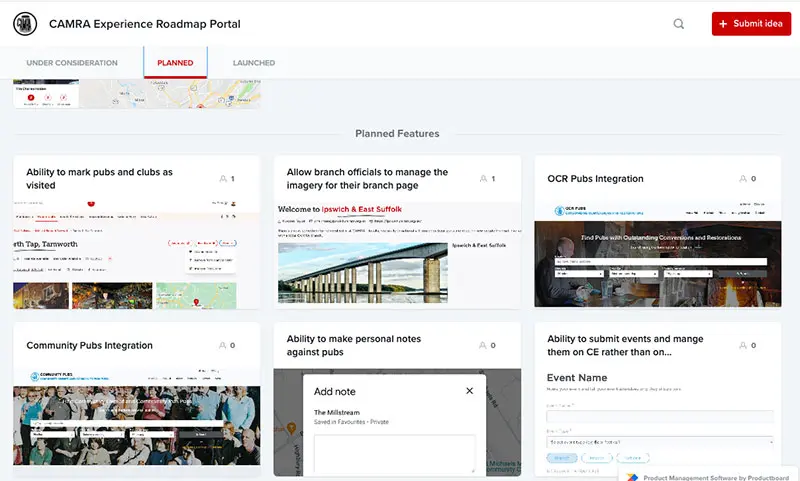The width and height of the screenshot is (800, 481).
Task: Click the Productboard logo icon in footer badge
Action: point(632,477)
